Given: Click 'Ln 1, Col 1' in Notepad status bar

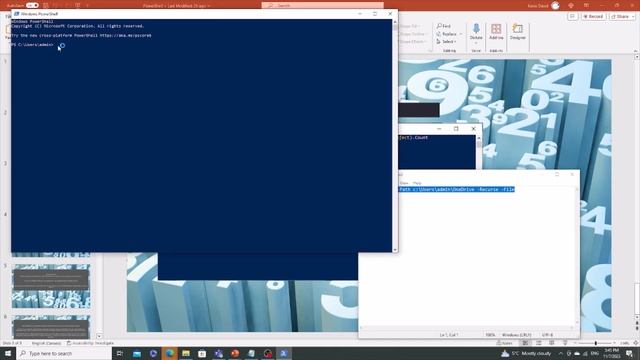Looking at the screenshot, I should pyautogui.click(x=449, y=335).
